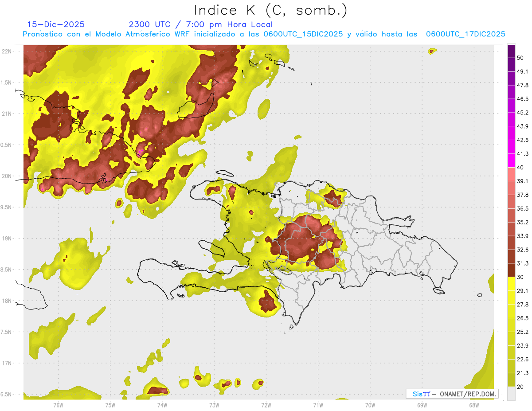532x411 pixels.
Task: Click the '17N' latitude label
Action: coord(7,363)
